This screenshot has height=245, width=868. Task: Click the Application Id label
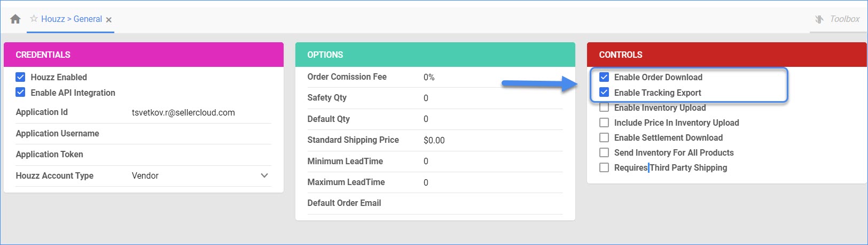tap(42, 112)
